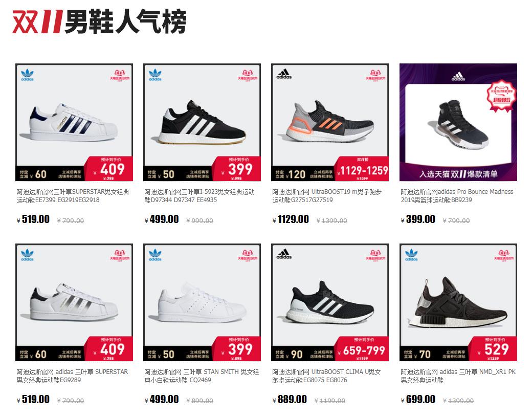The image size is (532, 420).
Task: Click the ¥699.00 price of NMD_XR1
Action: pos(417,400)
